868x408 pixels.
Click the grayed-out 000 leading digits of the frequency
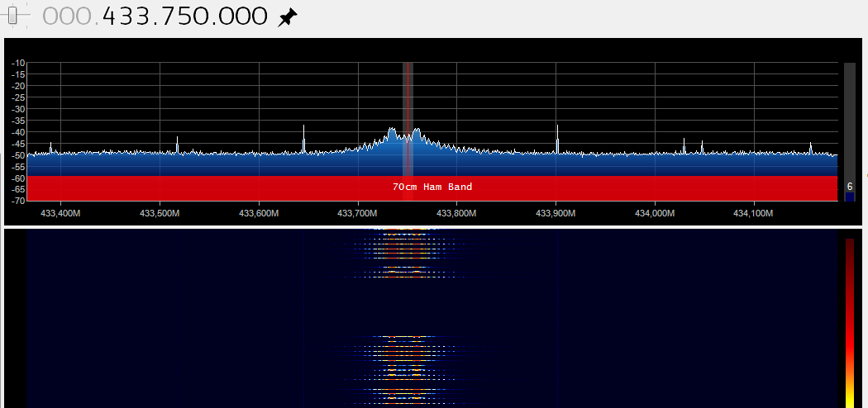68,17
